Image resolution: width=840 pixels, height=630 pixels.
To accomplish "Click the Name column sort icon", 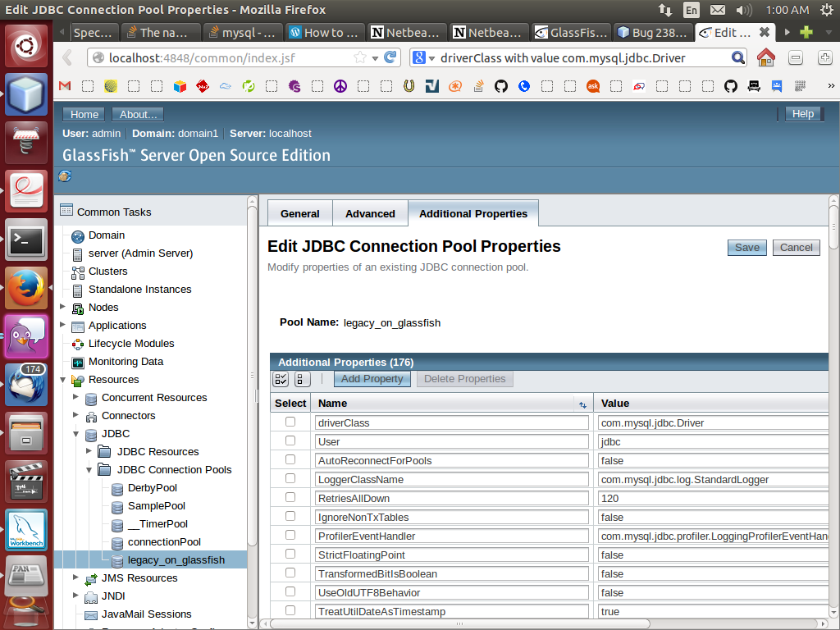I will tap(582, 405).
